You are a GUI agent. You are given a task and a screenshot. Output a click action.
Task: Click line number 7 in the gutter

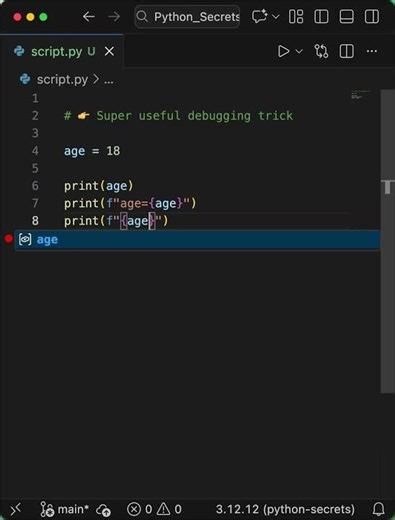35,203
